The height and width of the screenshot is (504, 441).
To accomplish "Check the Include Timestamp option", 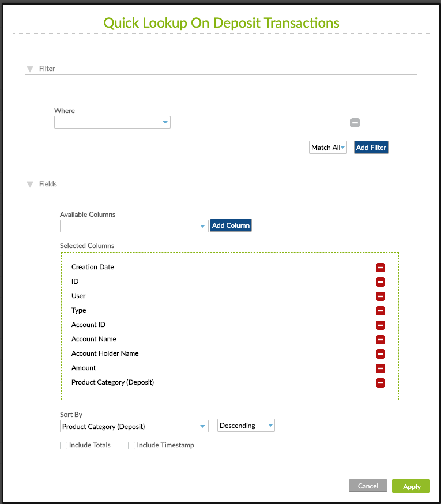I will (x=131, y=445).
